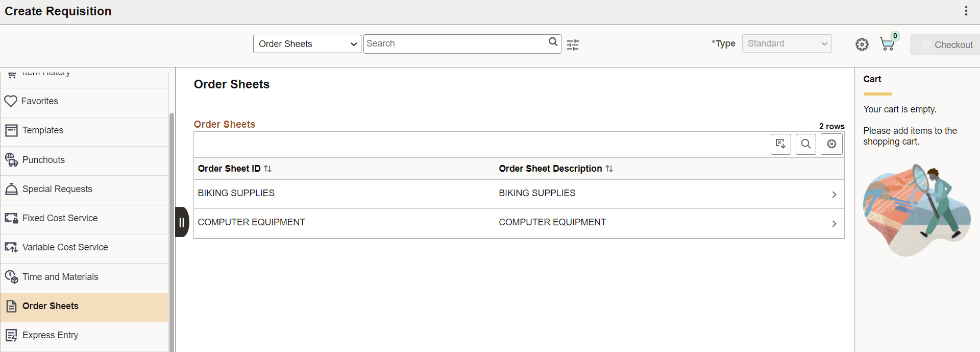Screen dimensions: 980x352
Task: Click the Variable Cost Service icon
Action: coord(11,247)
